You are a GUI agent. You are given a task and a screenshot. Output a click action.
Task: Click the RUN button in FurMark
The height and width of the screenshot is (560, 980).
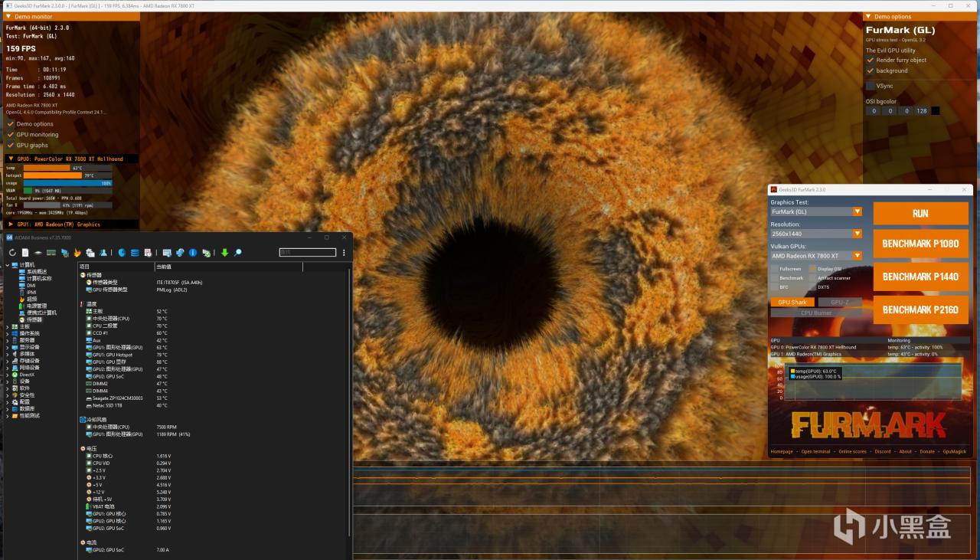pos(920,213)
